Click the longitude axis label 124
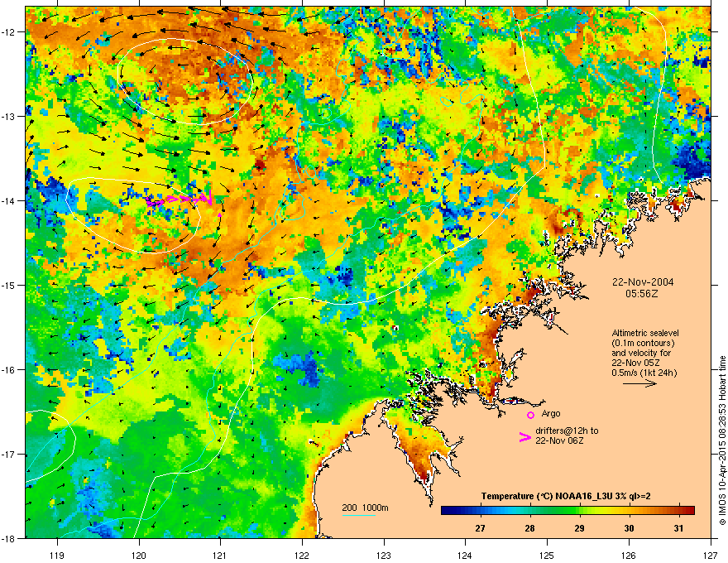Screen dimensions: 728x563 465,555
